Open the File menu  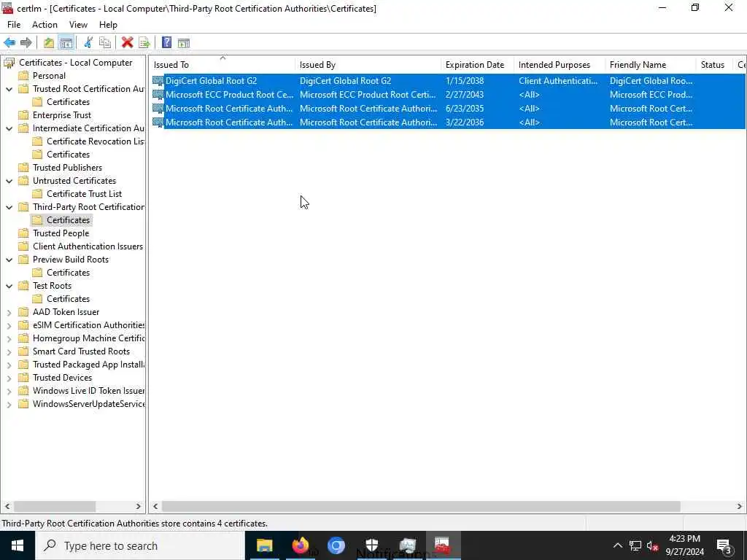click(x=14, y=25)
